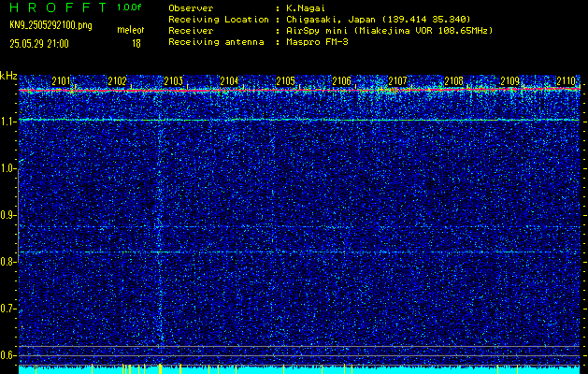Viewport: 588px width, 374px height.
Task: Click the filename KN9_2505292100.png
Action: (x=50, y=25)
